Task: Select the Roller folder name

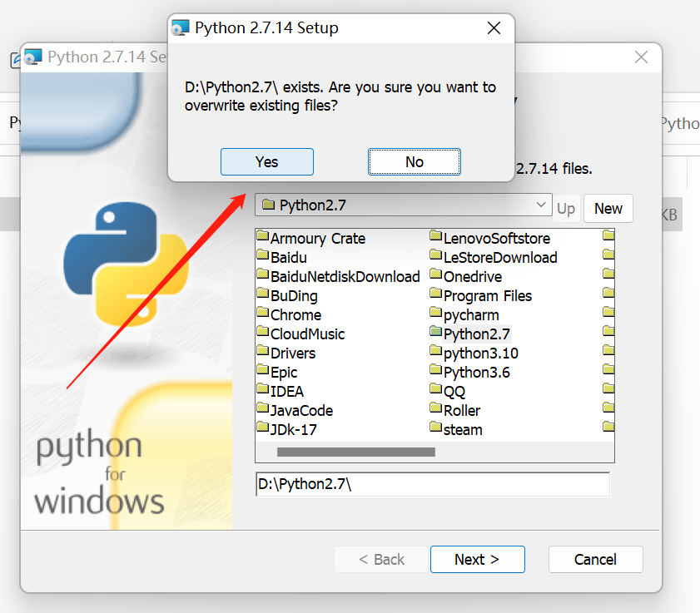Action: click(462, 412)
